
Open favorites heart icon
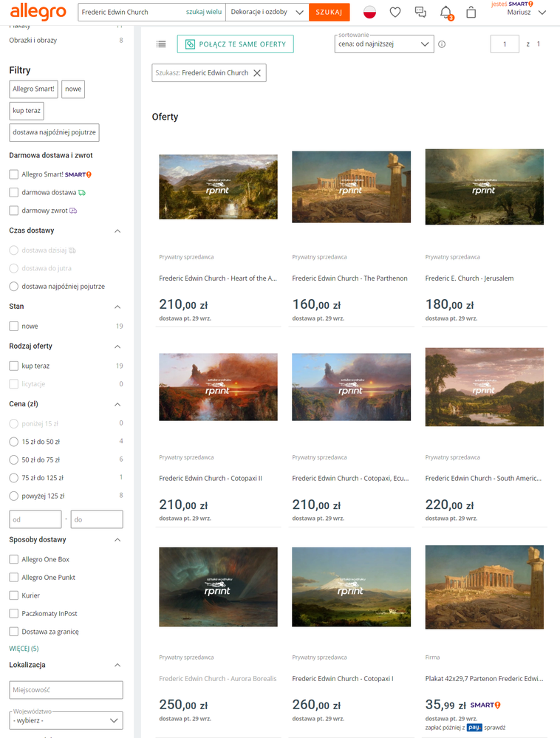395,13
